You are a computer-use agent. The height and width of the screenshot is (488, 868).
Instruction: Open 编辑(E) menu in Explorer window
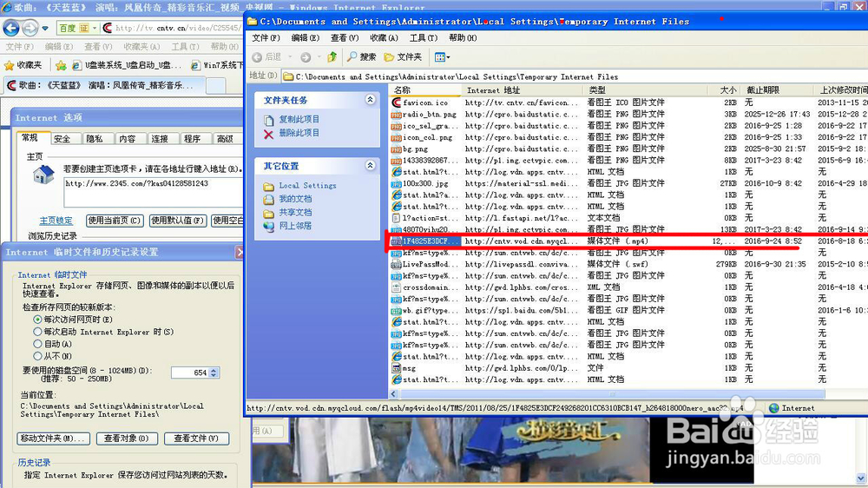click(x=305, y=37)
